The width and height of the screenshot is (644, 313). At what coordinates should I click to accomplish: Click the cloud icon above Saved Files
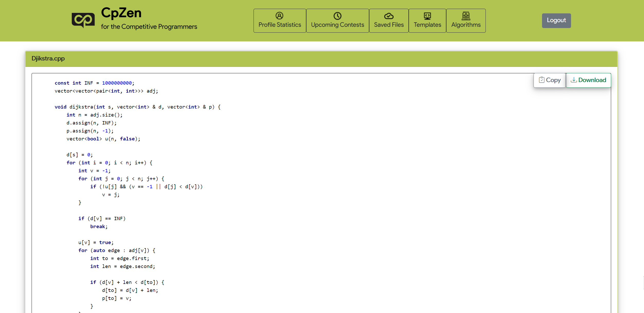point(389,16)
